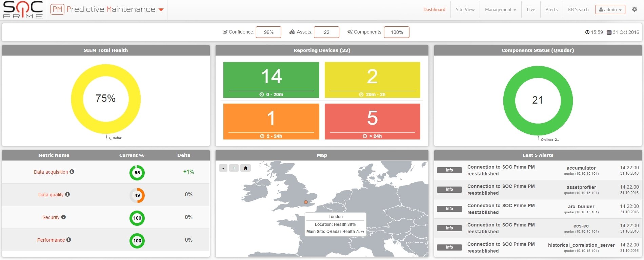Viewport: 644px width, 260px height.
Task: Zoom in the map with plus button
Action: pyautogui.click(x=234, y=168)
